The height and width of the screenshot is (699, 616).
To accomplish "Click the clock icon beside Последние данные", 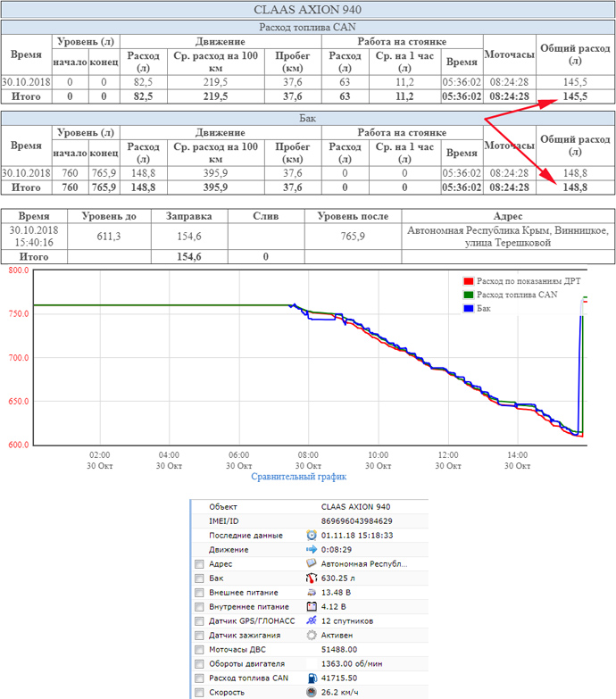I will point(312,535).
